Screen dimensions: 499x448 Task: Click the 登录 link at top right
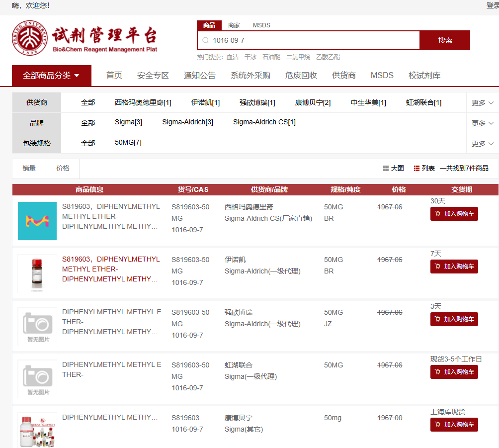tap(493, 5)
